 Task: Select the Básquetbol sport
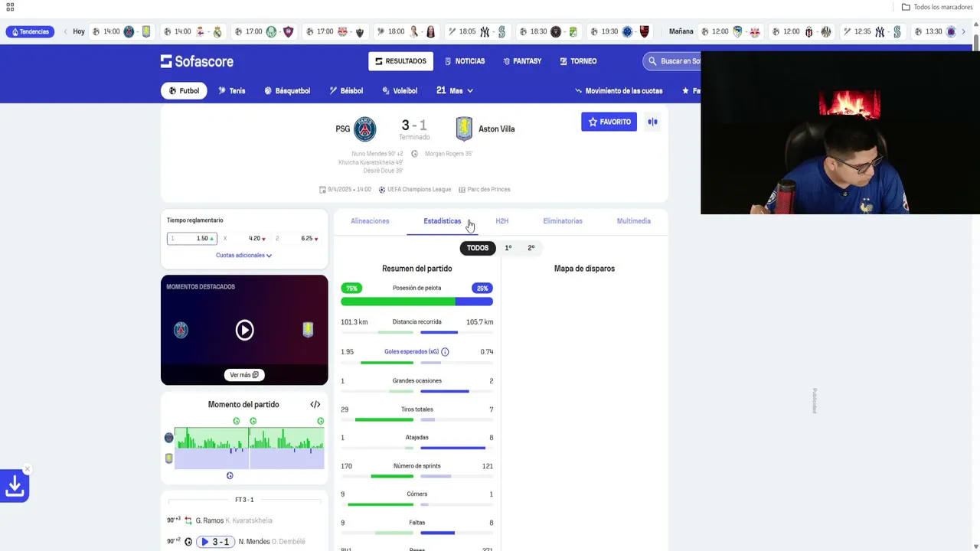[287, 90]
